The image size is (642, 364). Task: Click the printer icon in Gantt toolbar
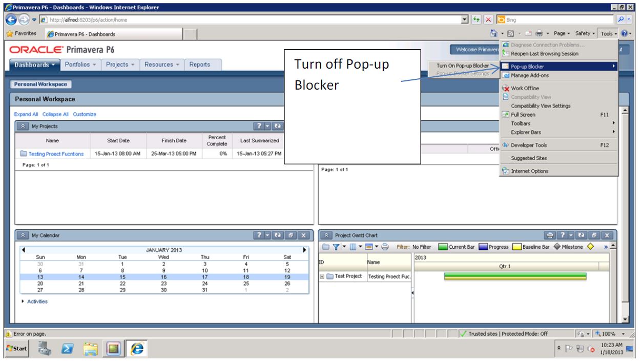click(x=385, y=247)
